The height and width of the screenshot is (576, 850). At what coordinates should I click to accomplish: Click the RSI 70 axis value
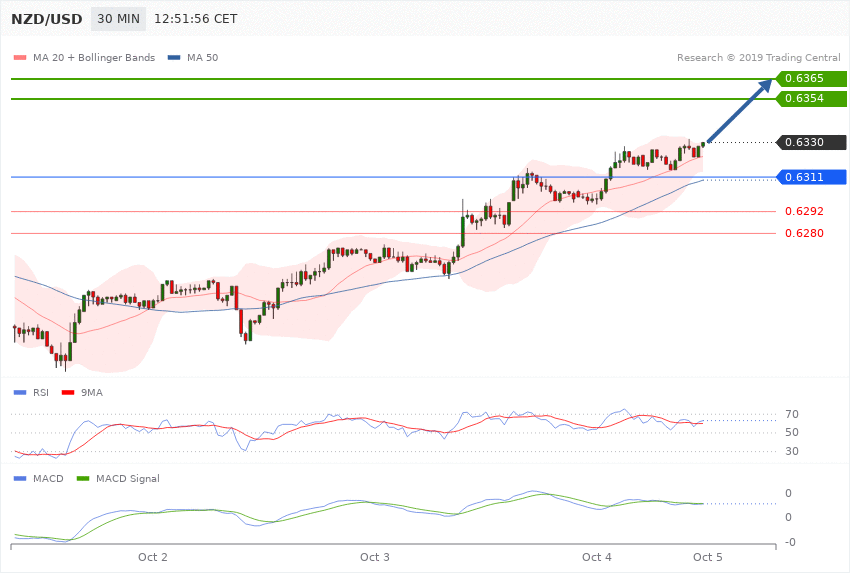[x=791, y=415]
